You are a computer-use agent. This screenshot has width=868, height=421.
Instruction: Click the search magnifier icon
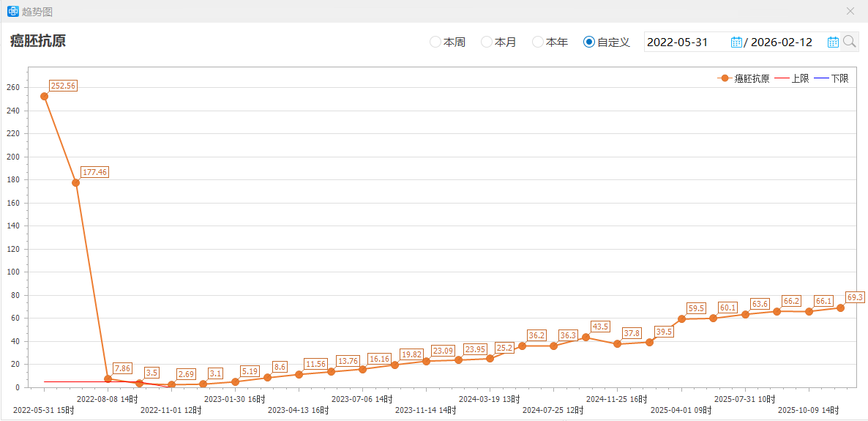coord(849,42)
